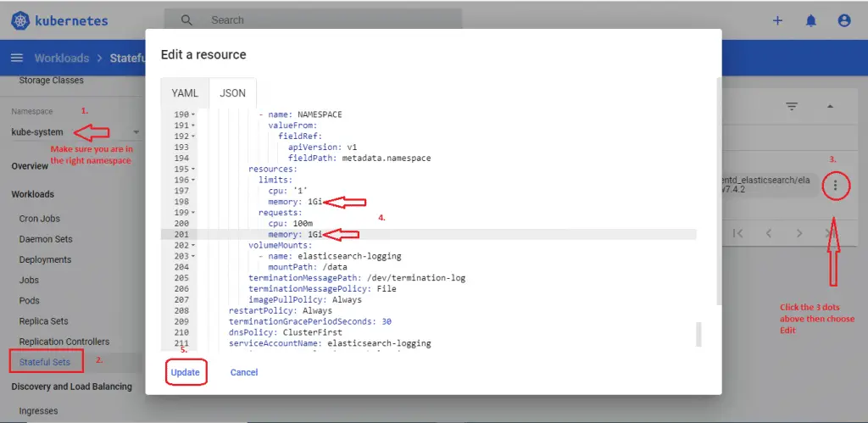Open Daemon Sets in sidebar
The image size is (868, 423).
tap(46, 239)
